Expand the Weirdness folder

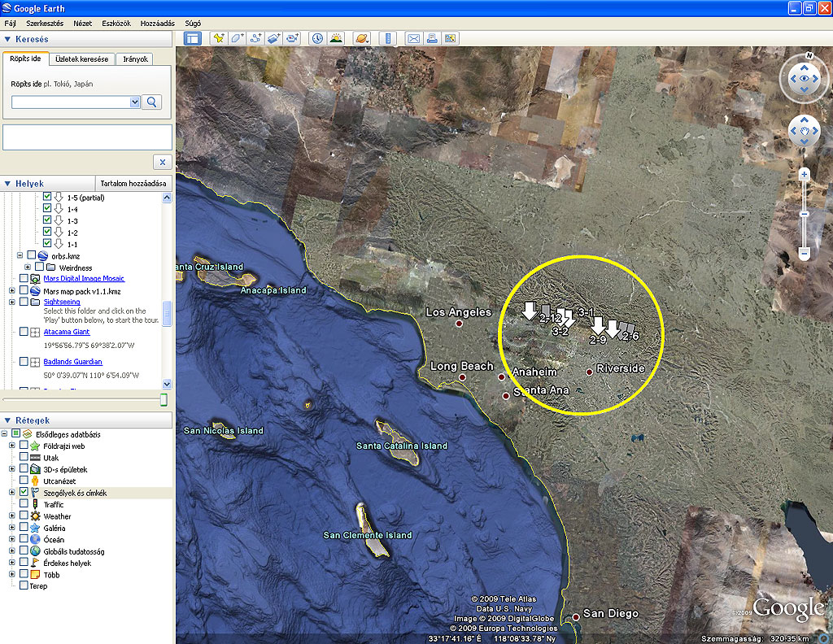[x=28, y=267]
